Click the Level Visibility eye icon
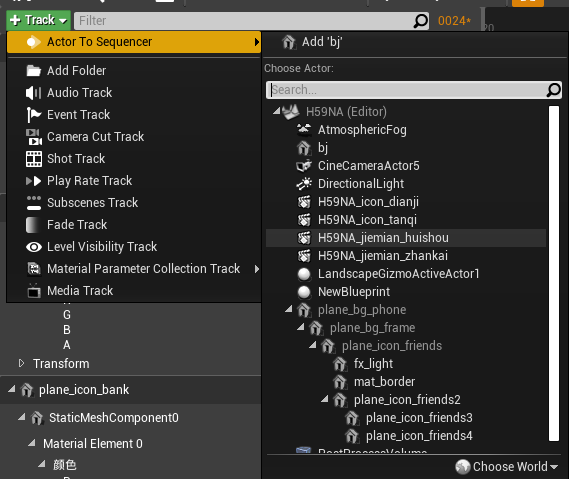569x479 pixels. click(x=34, y=247)
